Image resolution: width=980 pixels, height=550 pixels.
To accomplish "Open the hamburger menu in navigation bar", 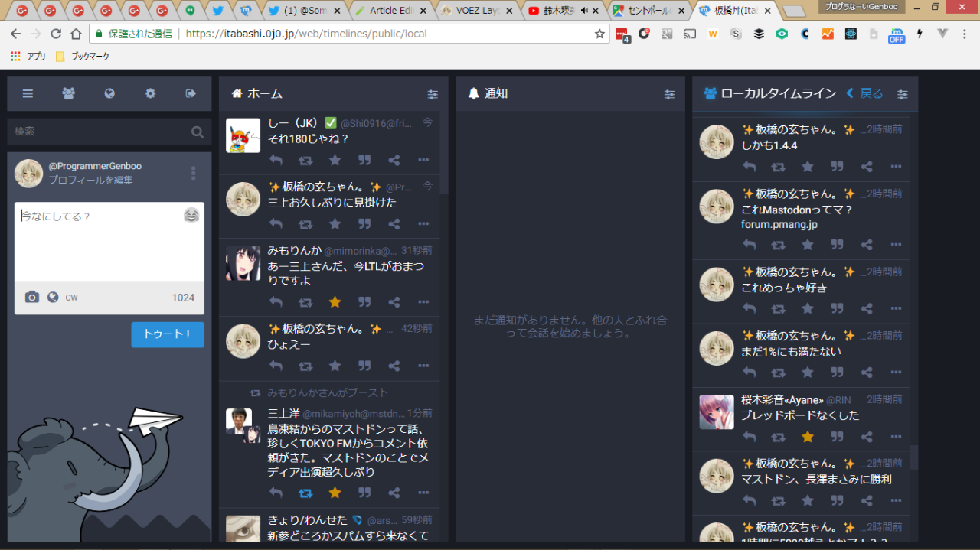I will pos(28,93).
